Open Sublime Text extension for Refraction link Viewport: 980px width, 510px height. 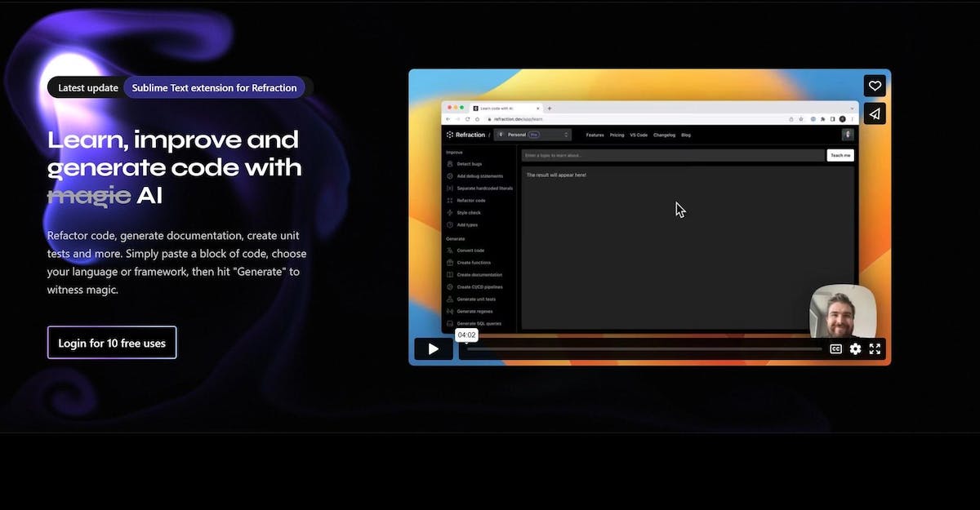coord(214,87)
